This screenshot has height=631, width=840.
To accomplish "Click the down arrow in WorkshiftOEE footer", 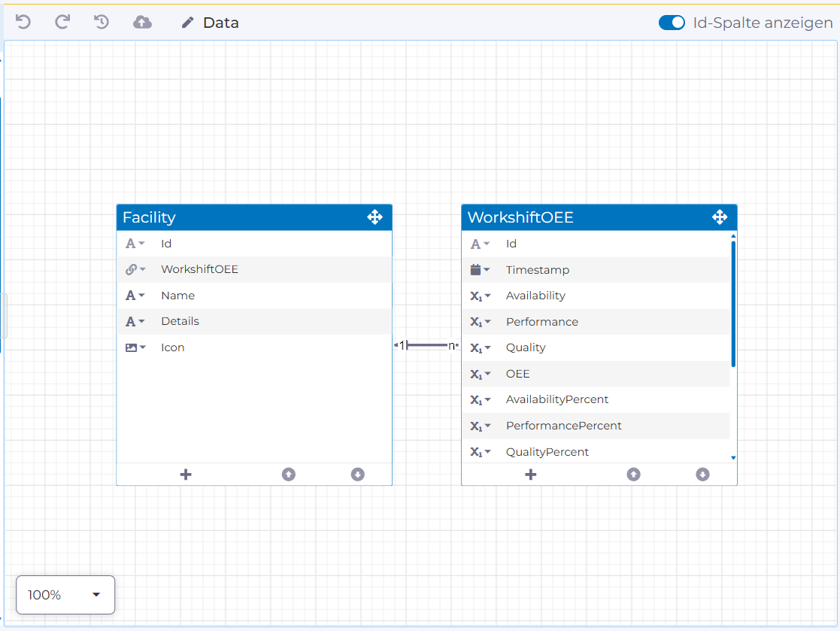I will click(x=702, y=475).
